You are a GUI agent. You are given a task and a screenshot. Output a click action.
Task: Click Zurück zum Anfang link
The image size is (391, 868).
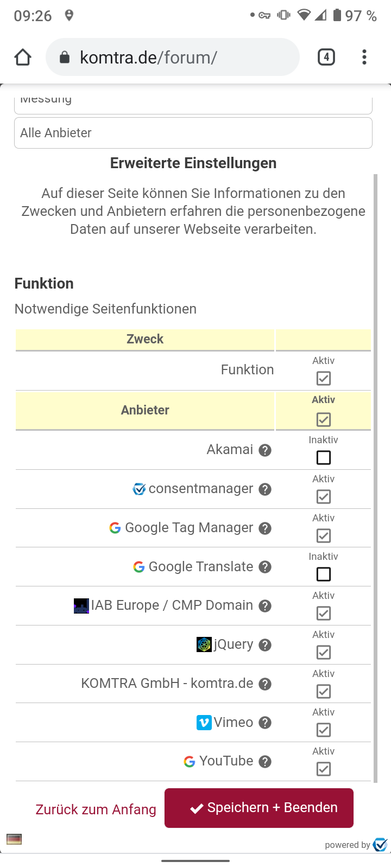pos(96,809)
